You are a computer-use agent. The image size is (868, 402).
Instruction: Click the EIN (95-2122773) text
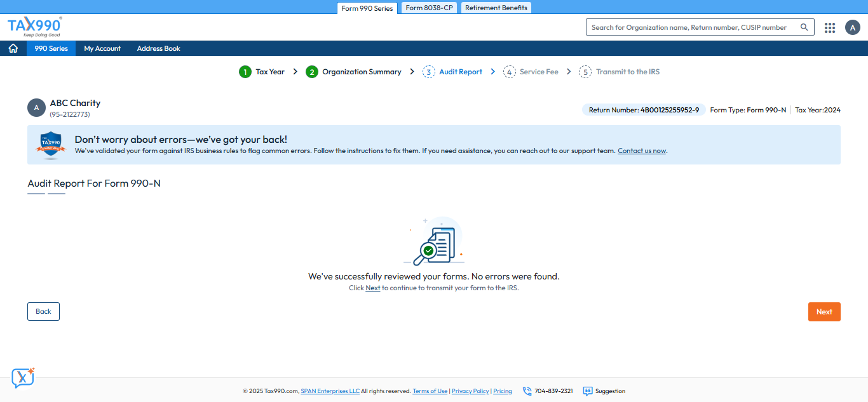tap(70, 115)
